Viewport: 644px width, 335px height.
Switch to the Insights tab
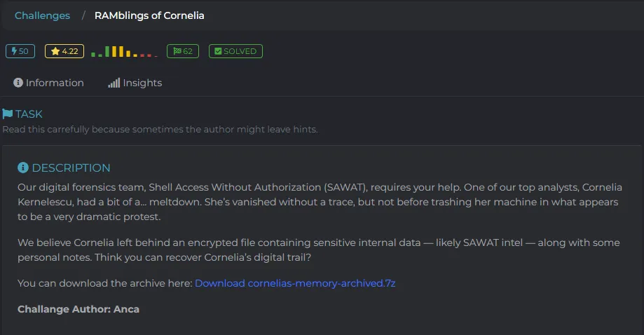tap(135, 83)
